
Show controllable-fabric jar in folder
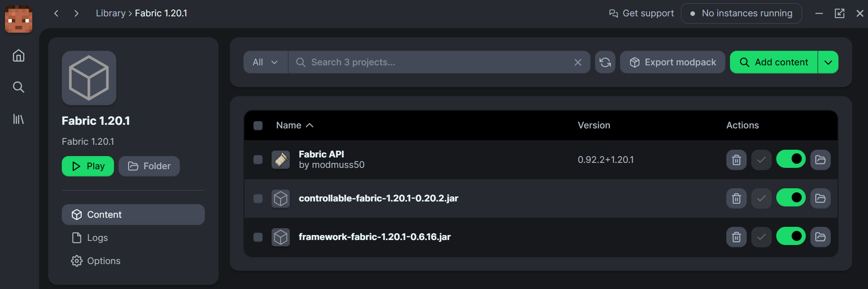[x=820, y=198]
